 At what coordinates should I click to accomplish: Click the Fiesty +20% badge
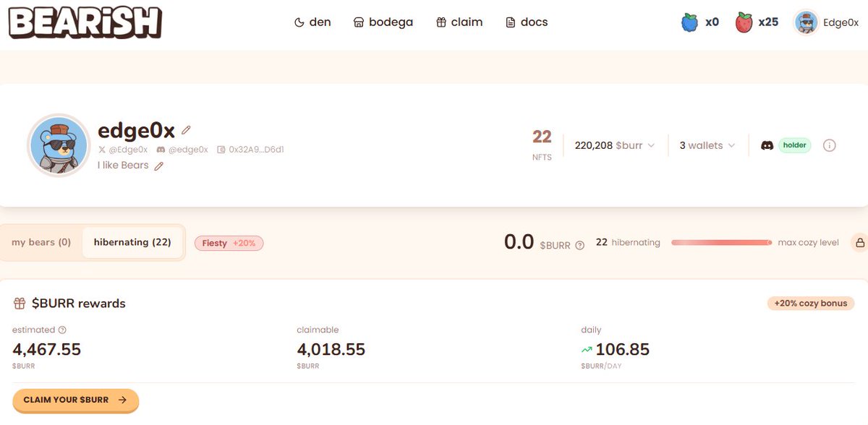(229, 243)
